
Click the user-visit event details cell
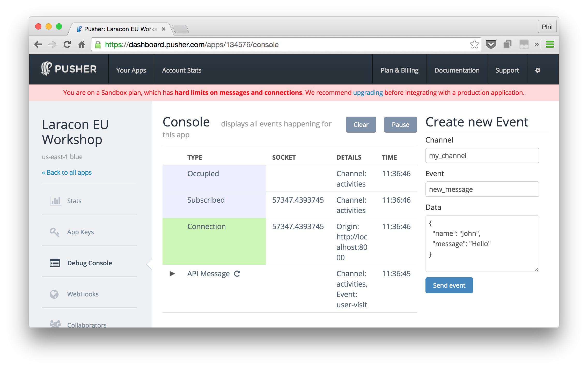pos(352,289)
